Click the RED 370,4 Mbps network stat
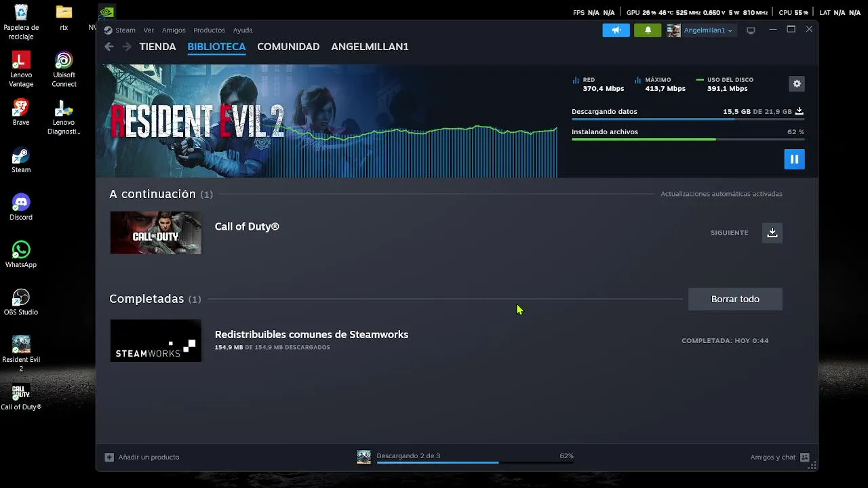The height and width of the screenshot is (488, 868). point(599,84)
